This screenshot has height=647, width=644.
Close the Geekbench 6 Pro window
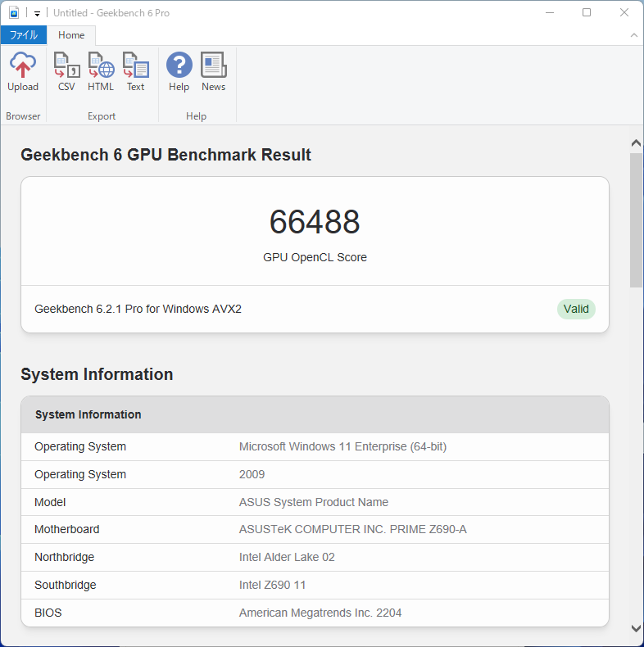[624, 12]
